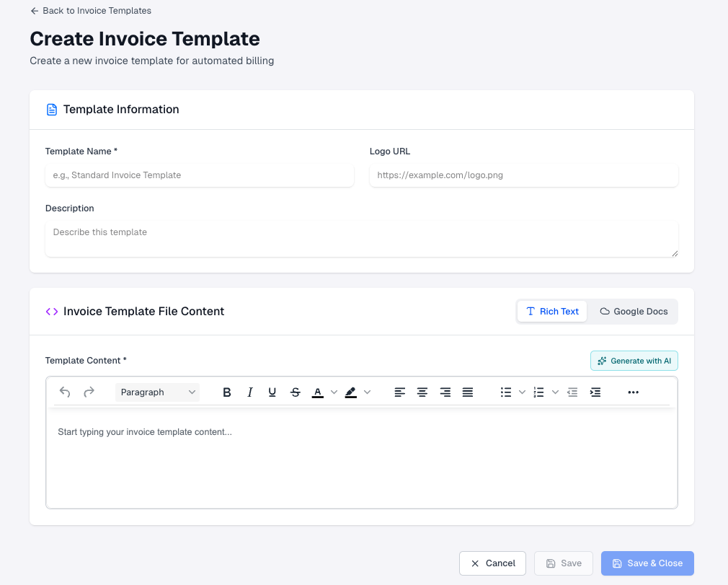The image size is (728, 585).
Task: Align text right
Action: (445, 392)
